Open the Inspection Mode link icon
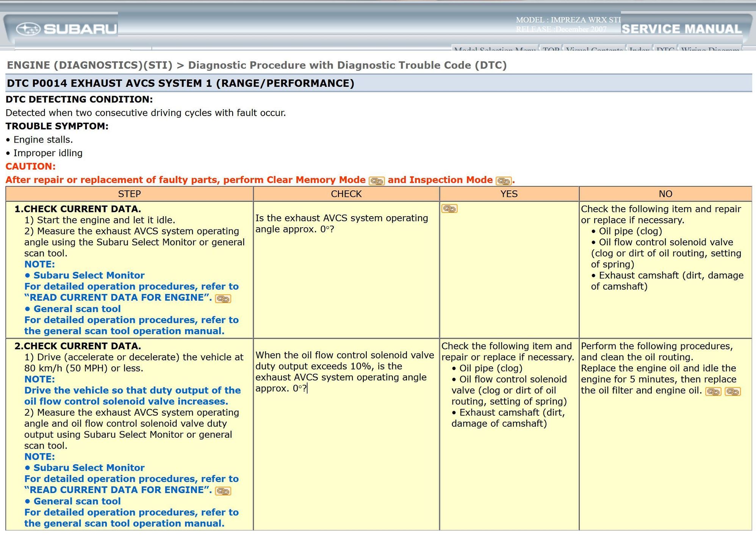This screenshot has height=542, width=756. click(x=503, y=181)
